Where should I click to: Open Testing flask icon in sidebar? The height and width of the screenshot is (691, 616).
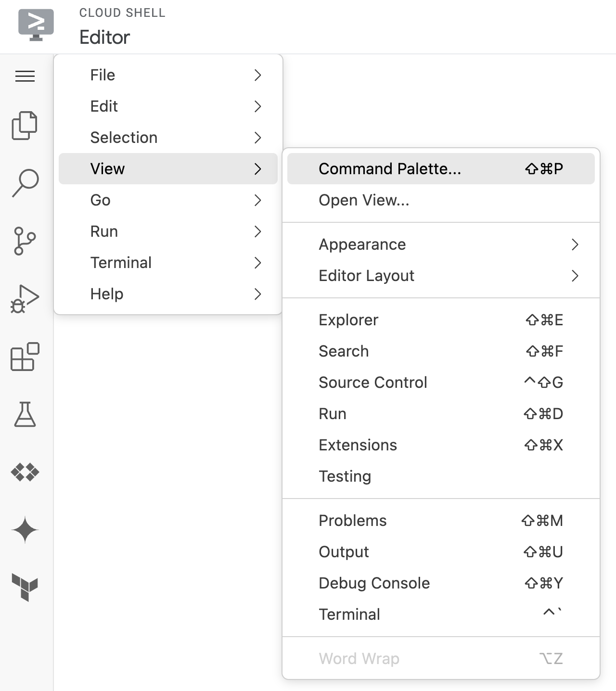click(x=25, y=414)
